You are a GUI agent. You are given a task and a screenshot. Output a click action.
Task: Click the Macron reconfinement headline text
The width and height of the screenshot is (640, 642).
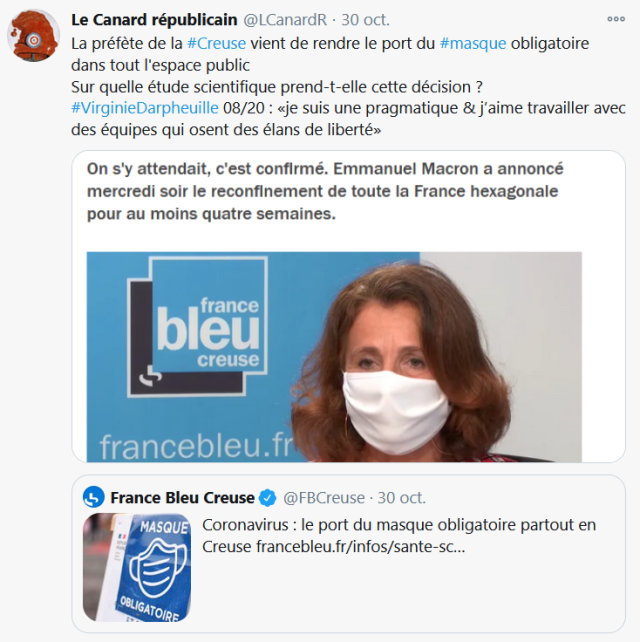(x=325, y=191)
